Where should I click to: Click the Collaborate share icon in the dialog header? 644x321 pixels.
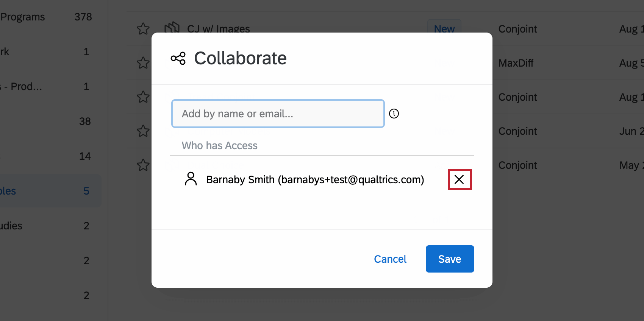click(178, 58)
